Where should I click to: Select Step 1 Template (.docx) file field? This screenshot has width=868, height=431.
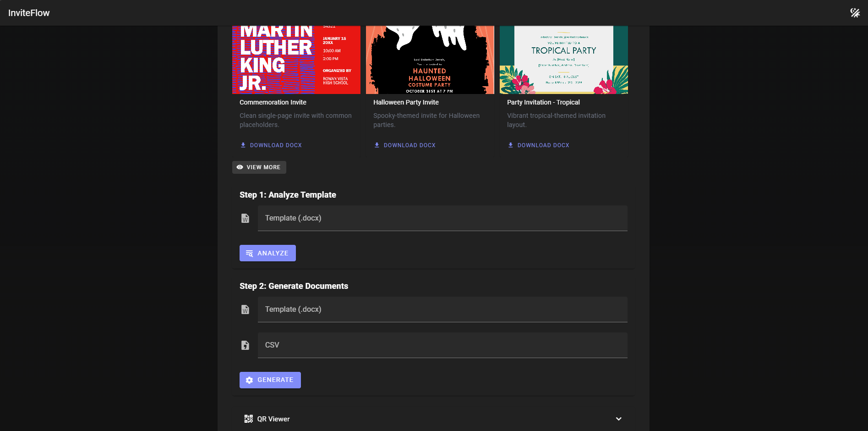tap(442, 218)
